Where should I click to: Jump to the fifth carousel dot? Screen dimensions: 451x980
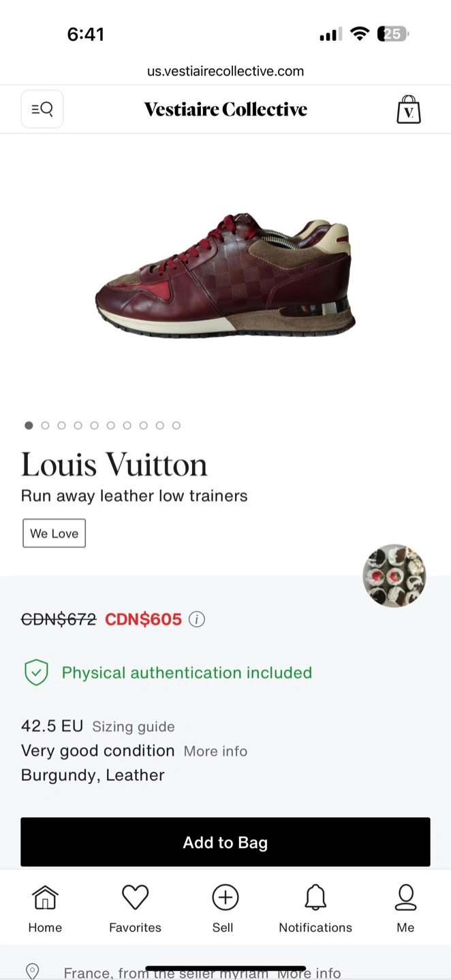coord(94,425)
